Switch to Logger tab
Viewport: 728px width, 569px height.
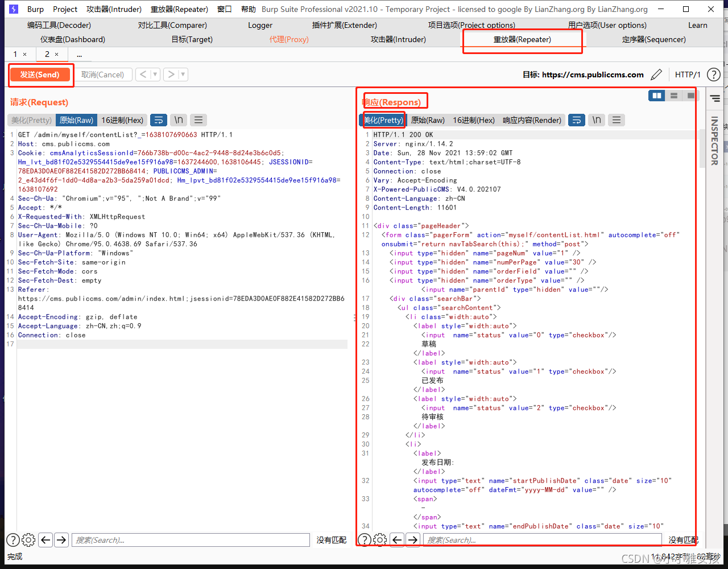pyautogui.click(x=260, y=25)
